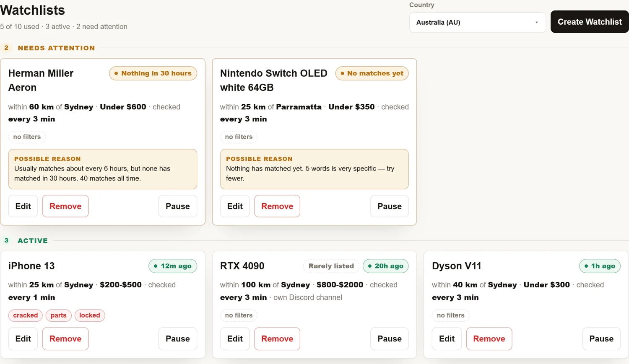Remove the Nintendo Switch OLED watchlist
Viewport: 629px width, 364px height.
coord(277,206)
